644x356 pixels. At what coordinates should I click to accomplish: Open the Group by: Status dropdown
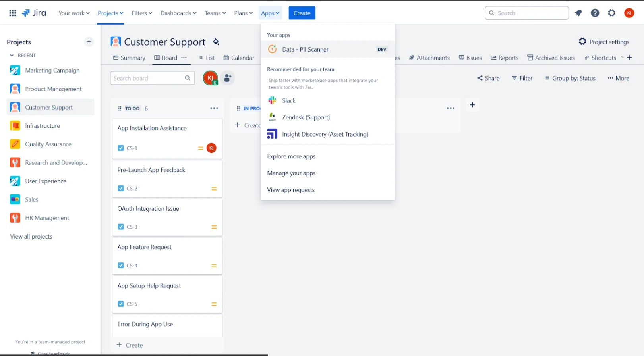(x=570, y=78)
